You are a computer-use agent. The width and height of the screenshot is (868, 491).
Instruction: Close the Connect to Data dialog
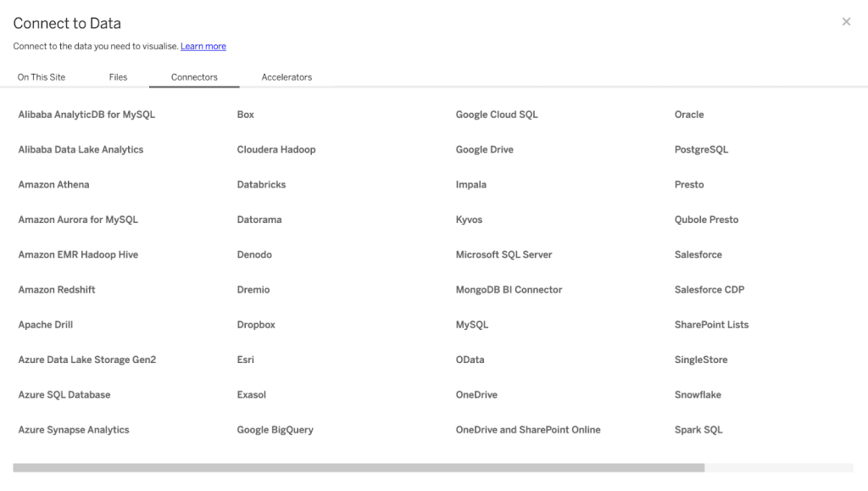846,21
